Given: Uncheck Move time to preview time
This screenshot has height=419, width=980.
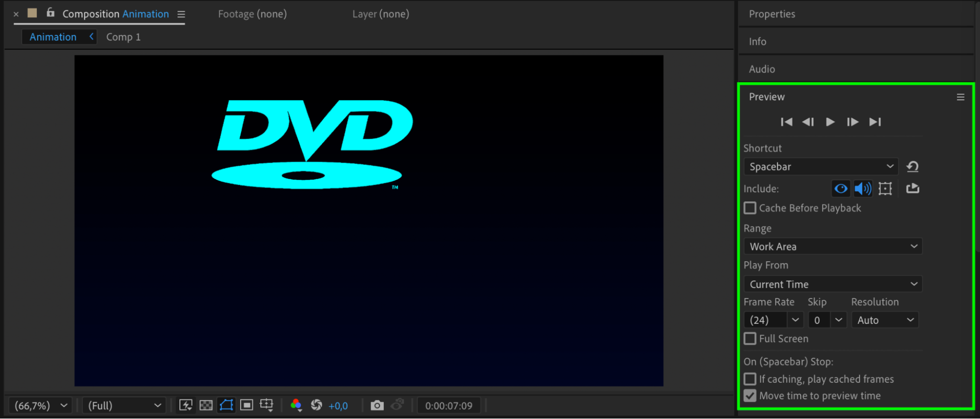Looking at the screenshot, I should click(x=750, y=396).
